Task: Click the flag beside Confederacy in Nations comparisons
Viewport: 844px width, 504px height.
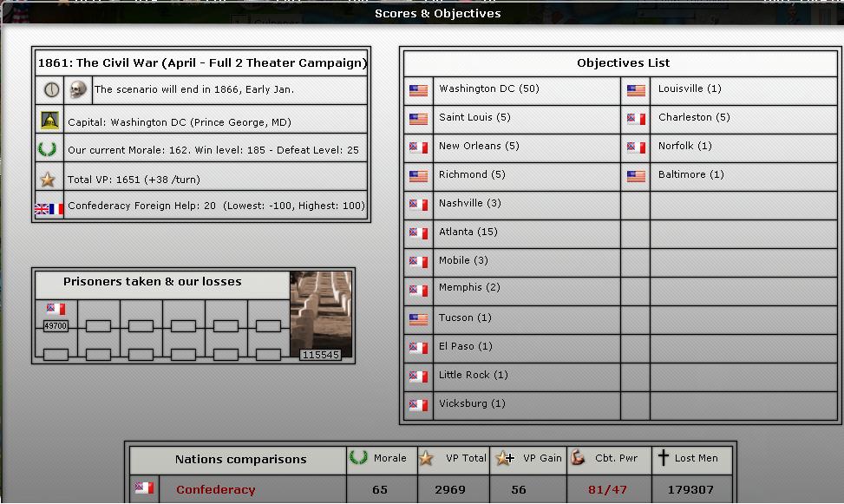Action: pyautogui.click(x=144, y=489)
